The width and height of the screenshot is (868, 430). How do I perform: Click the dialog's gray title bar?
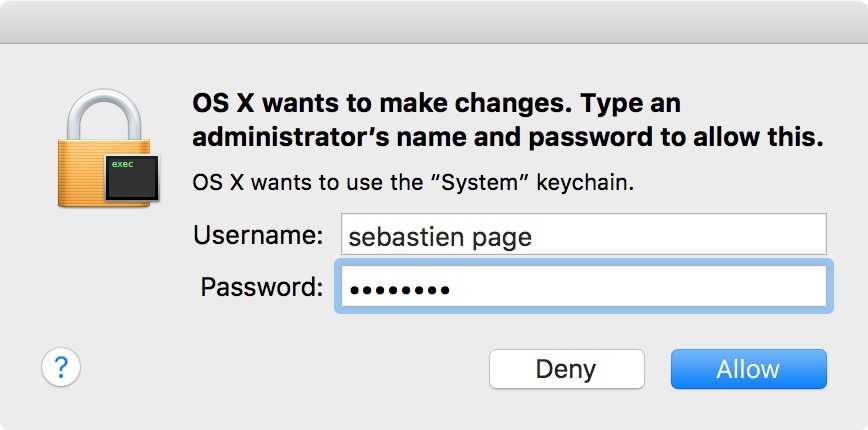pos(434,21)
